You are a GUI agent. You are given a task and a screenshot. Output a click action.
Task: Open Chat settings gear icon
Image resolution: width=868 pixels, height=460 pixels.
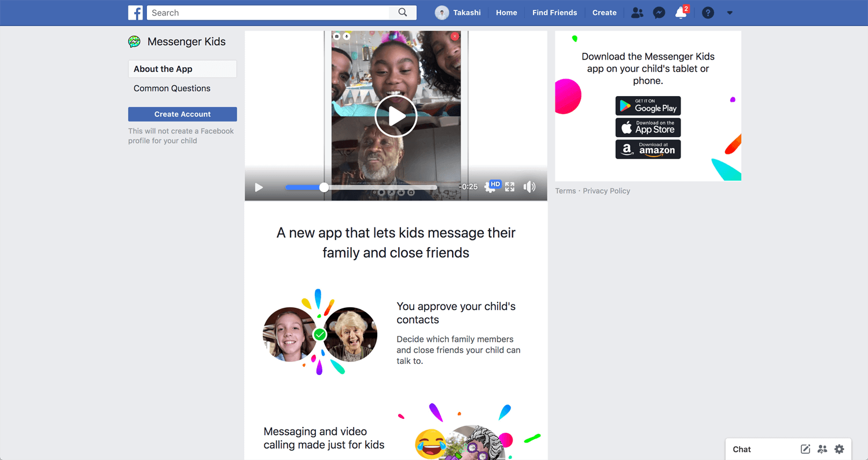tap(840, 449)
